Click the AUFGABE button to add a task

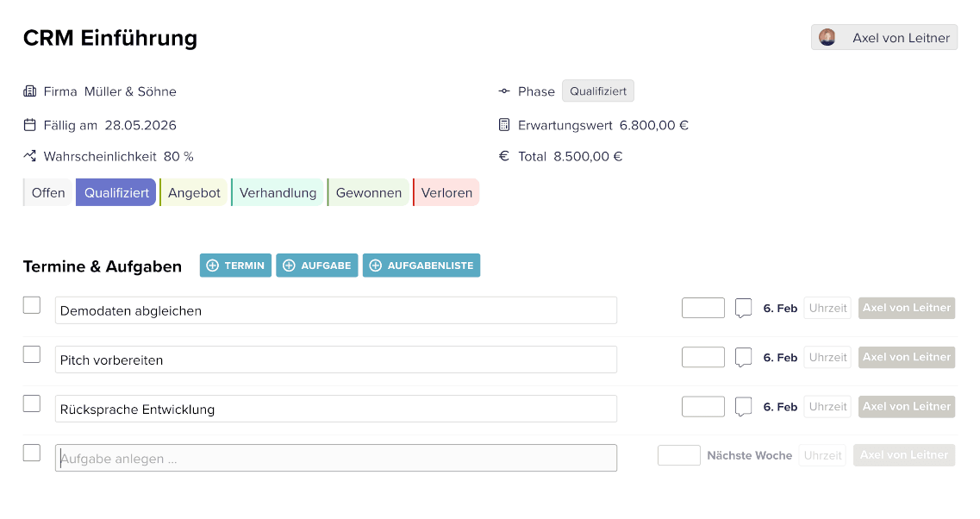[x=317, y=266]
